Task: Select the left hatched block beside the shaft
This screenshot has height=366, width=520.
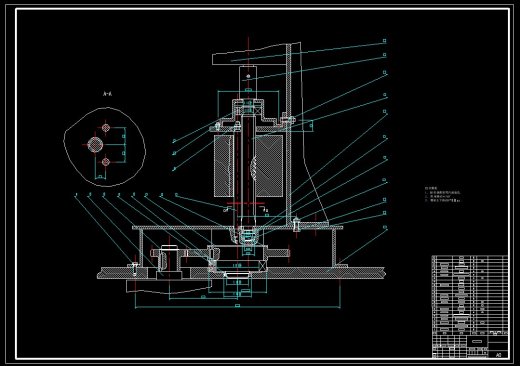Action: pyautogui.click(x=224, y=166)
